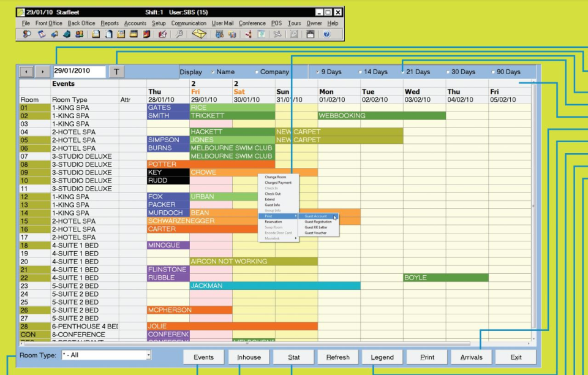Click the vertical scrollbar of the grid
Viewport: 588px width, 375px height.
click(533, 205)
